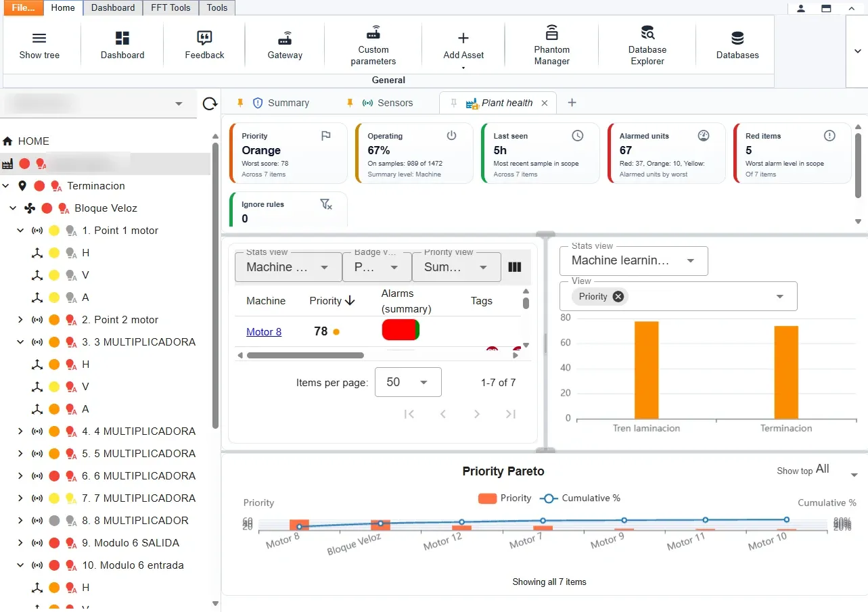The width and height of the screenshot is (868, 612).
Task: Open the Machine learning Stats view dropdown
Action: coord(634,260)
